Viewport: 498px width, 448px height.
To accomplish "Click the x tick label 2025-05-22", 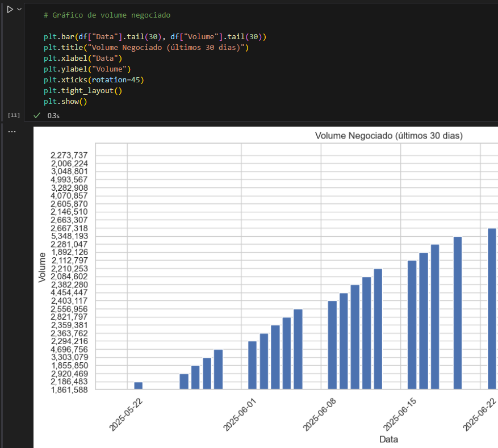I will coord(126,414).
